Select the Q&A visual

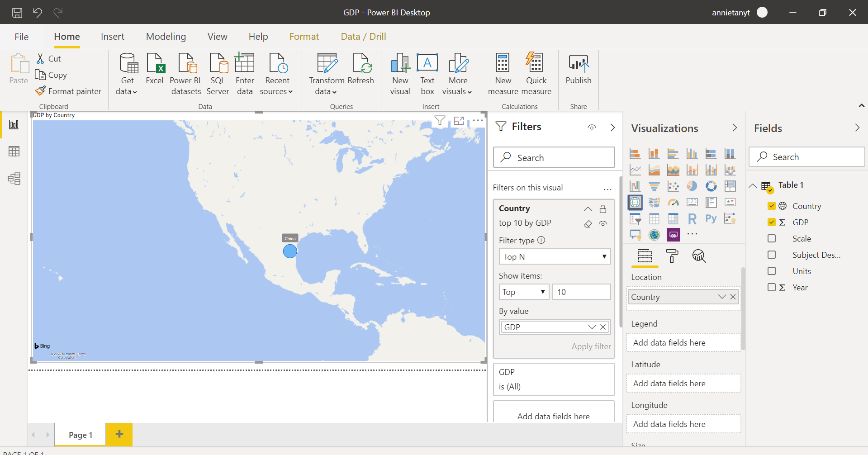[x=635, y=235]
